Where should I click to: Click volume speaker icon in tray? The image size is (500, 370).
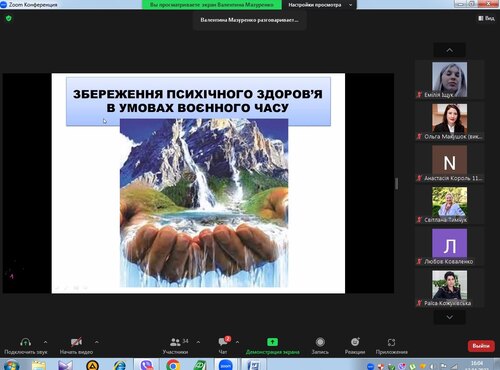433,367
